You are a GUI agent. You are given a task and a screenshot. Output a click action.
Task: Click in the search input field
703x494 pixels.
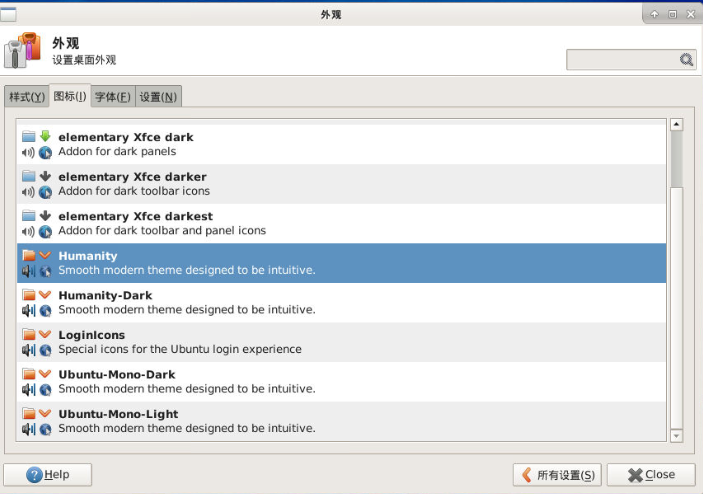(622, 60)
